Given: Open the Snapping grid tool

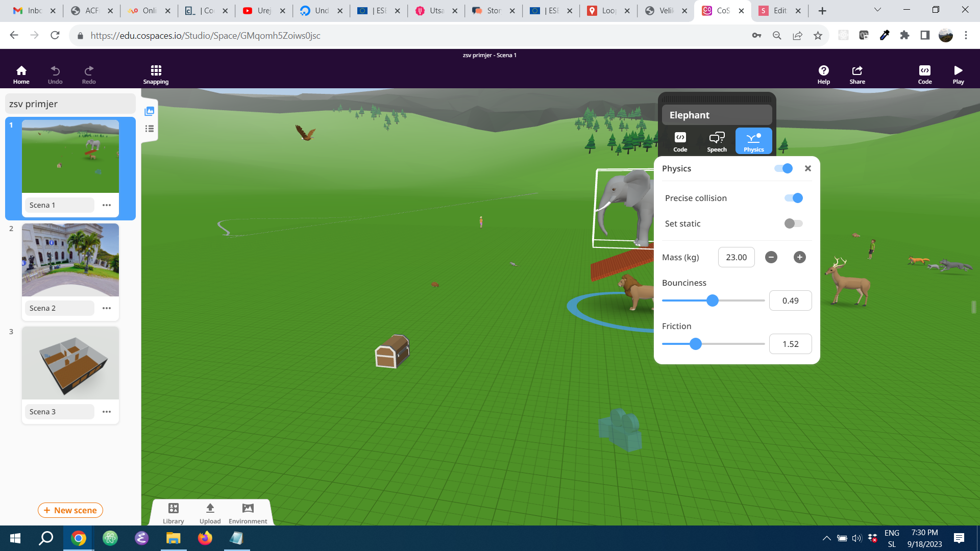Looking at the screenshot, I should coord(156,74).
